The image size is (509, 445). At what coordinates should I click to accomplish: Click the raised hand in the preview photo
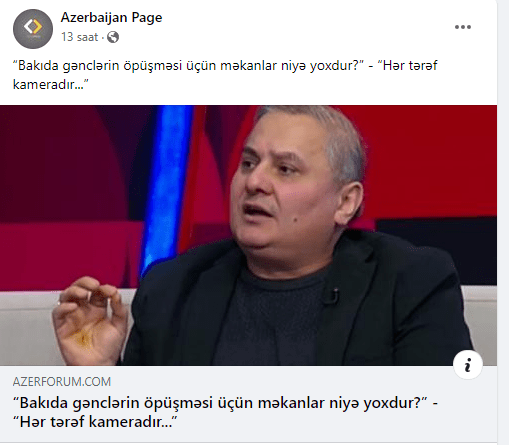click(89, 320)
